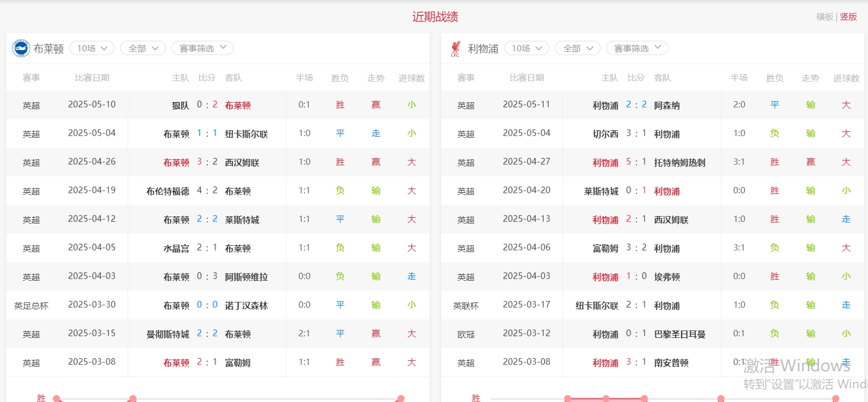Expand Liverpool's 全部 venue filter dropdown

pos(577,48)
